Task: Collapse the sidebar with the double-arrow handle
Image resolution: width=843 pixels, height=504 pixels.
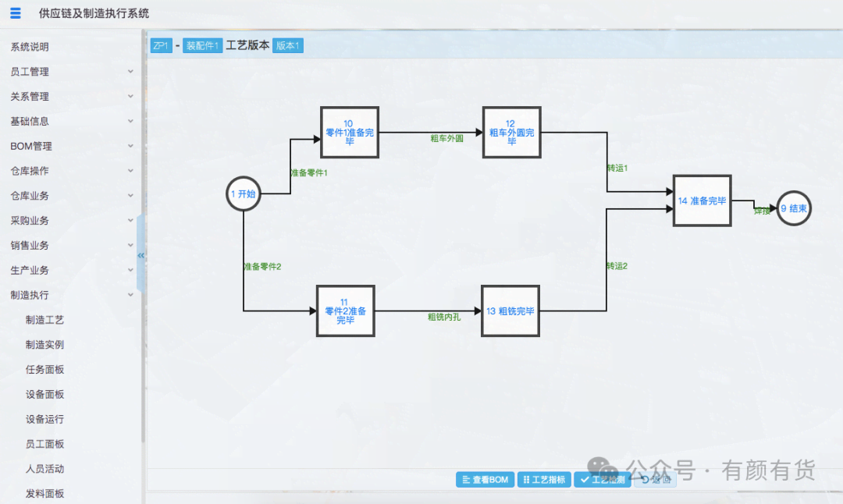Action: coord(141,255)
